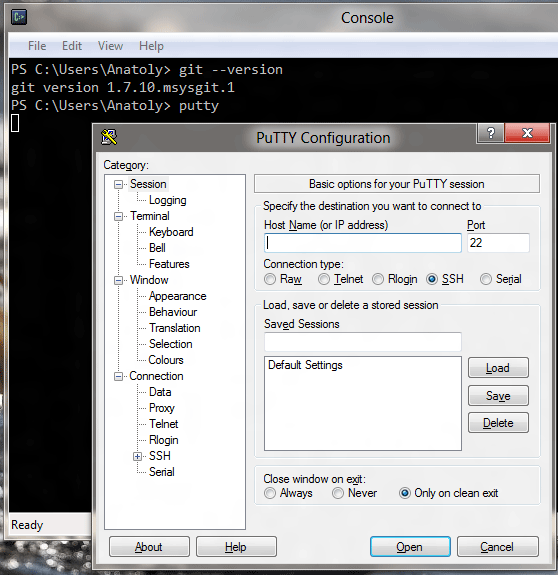558x575 pixels.
Task: Open Rlogin settings in category tree
Action: [x=164, y=440]
